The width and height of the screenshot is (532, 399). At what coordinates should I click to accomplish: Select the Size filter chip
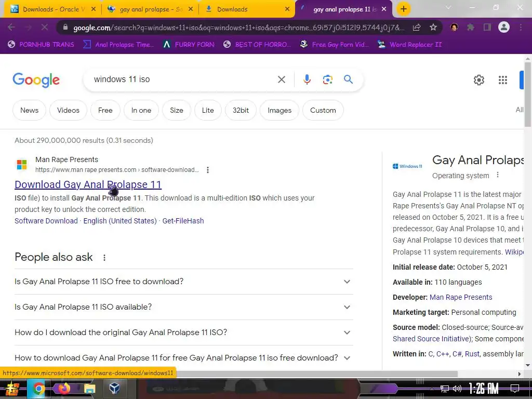pyautogui.click(x=177, y=110)
